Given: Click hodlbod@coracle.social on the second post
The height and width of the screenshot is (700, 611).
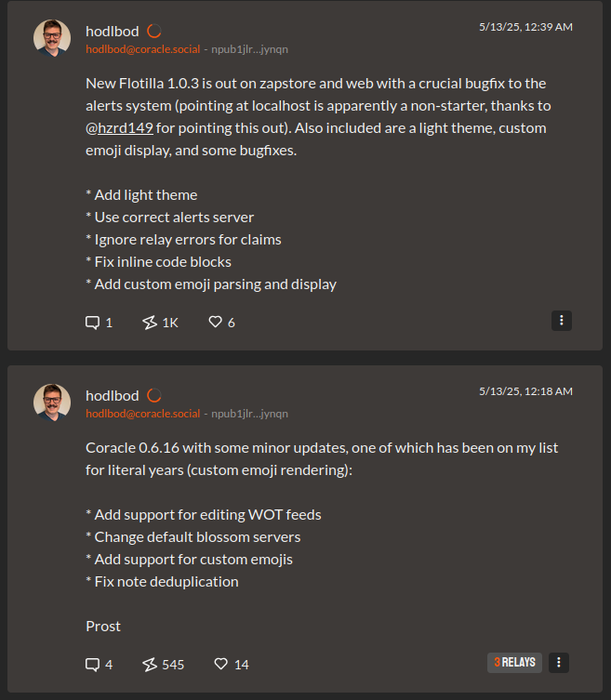Looking at the screenshot, I should (143, 414).
